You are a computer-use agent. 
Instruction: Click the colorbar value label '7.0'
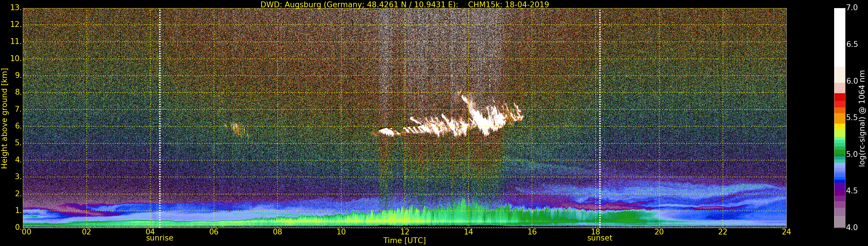pyautogui.click(x=852, y=8)
